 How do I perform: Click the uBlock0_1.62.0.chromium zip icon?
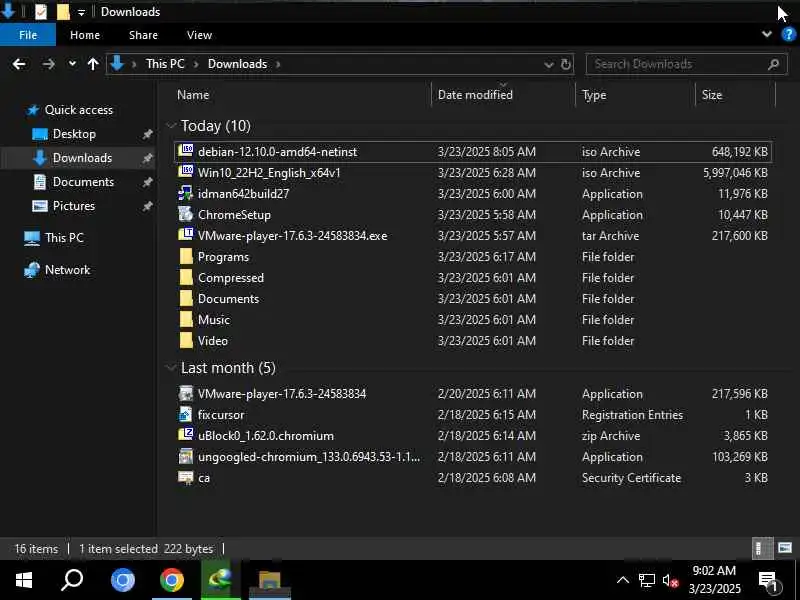[x=186, y=435]
